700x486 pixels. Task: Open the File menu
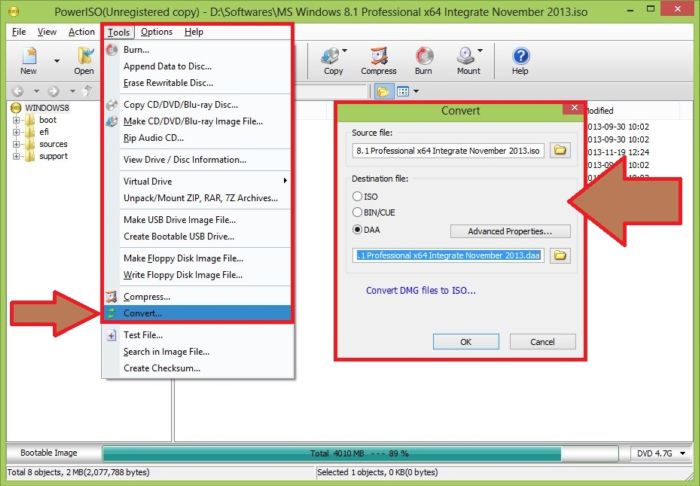19,32
